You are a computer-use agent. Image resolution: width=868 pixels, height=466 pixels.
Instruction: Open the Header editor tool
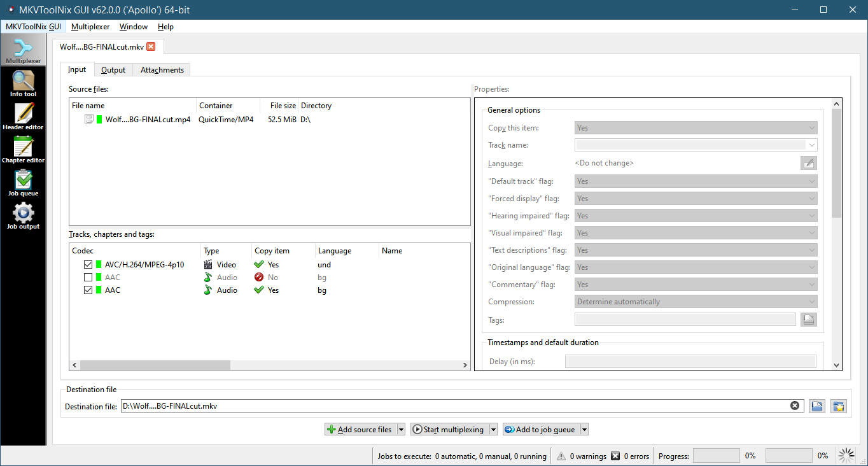click(x=23, y=116)
